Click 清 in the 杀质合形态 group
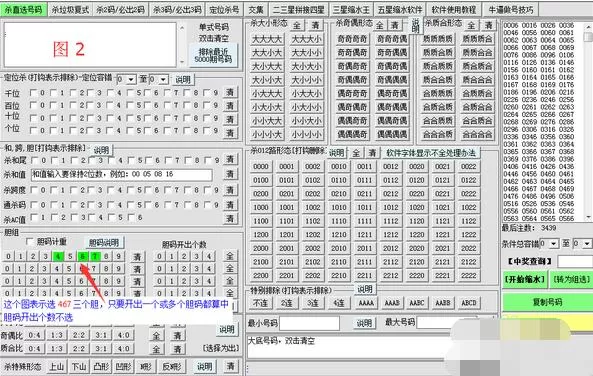The width and height of the screenshot is (593, 376). pos(489,26)
